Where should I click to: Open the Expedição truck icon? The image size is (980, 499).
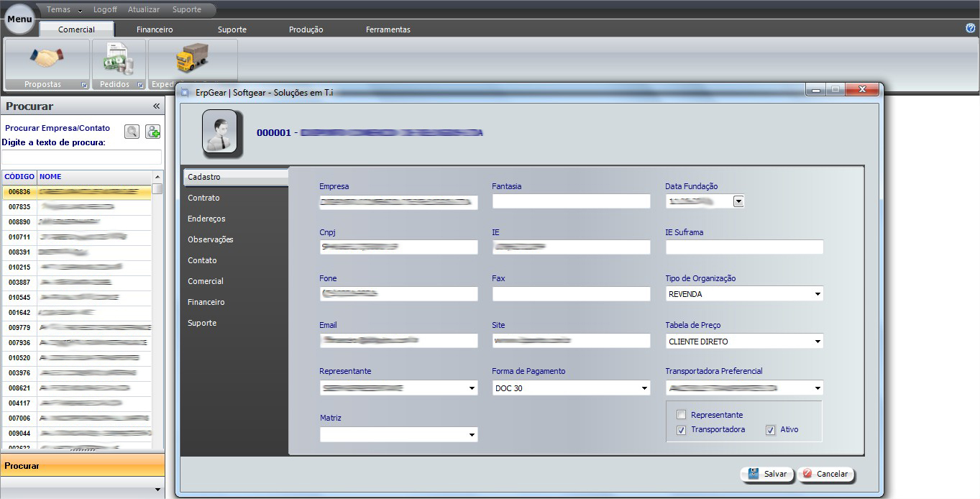(x=192, y=58)
